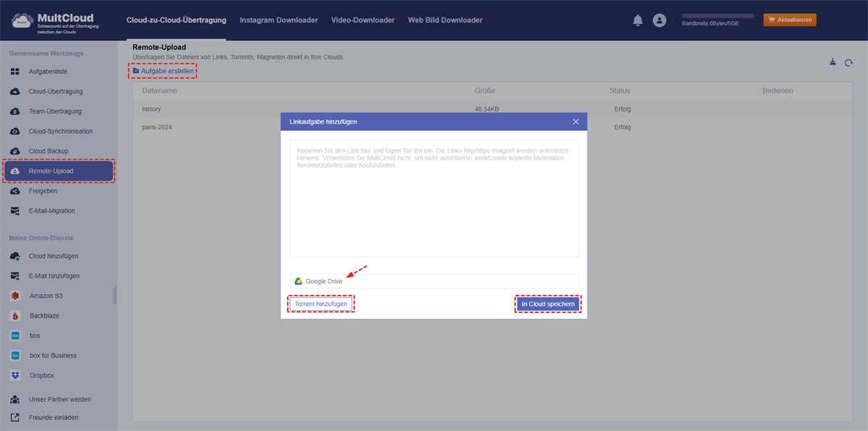Switch to Instagram Downloader tab

point(278,20)
